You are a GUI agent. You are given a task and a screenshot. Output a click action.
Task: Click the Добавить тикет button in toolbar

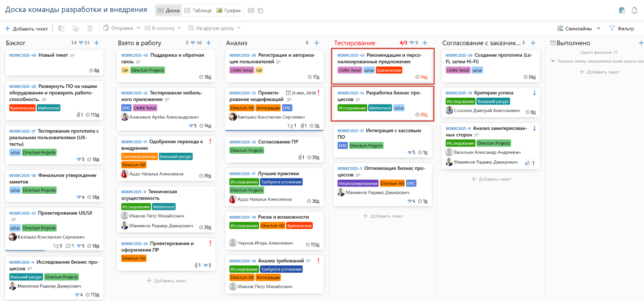(26, 28)
